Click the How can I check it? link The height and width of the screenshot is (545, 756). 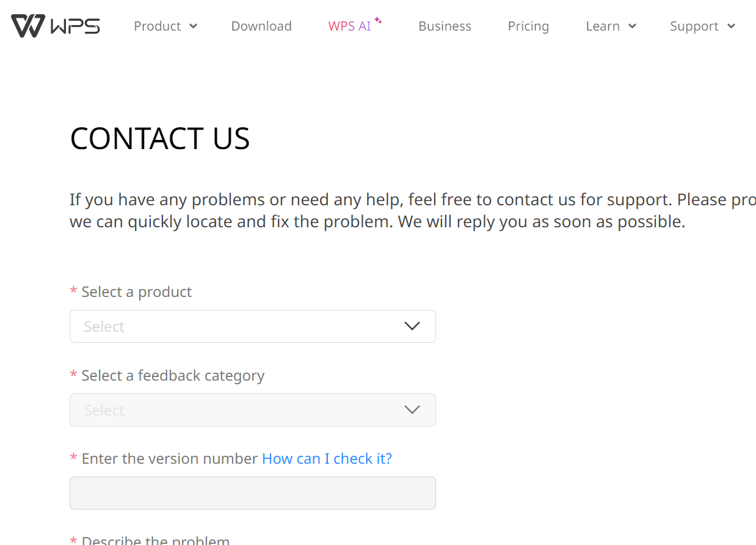pos(327,458)
